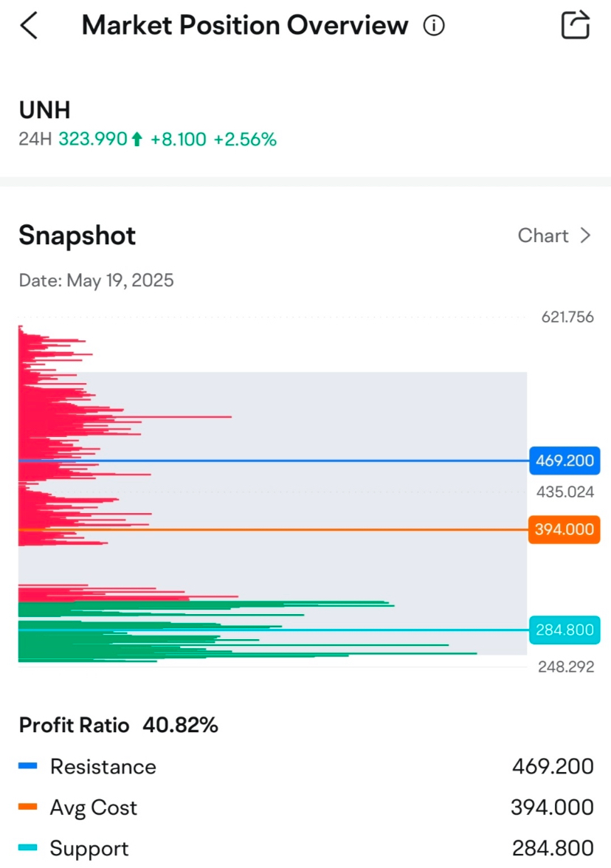Open the info icon beside Market Position Overview
The width and height of the screenshot is (611, 868).
point(434,25)
